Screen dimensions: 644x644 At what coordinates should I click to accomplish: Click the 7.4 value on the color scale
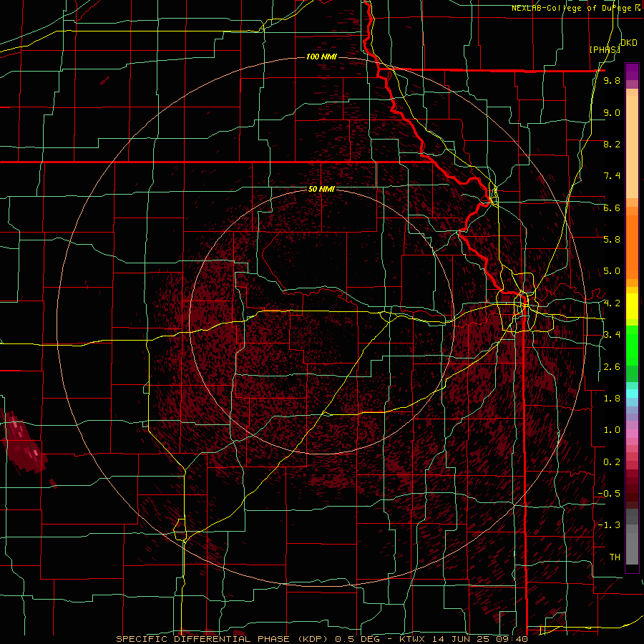612,176
